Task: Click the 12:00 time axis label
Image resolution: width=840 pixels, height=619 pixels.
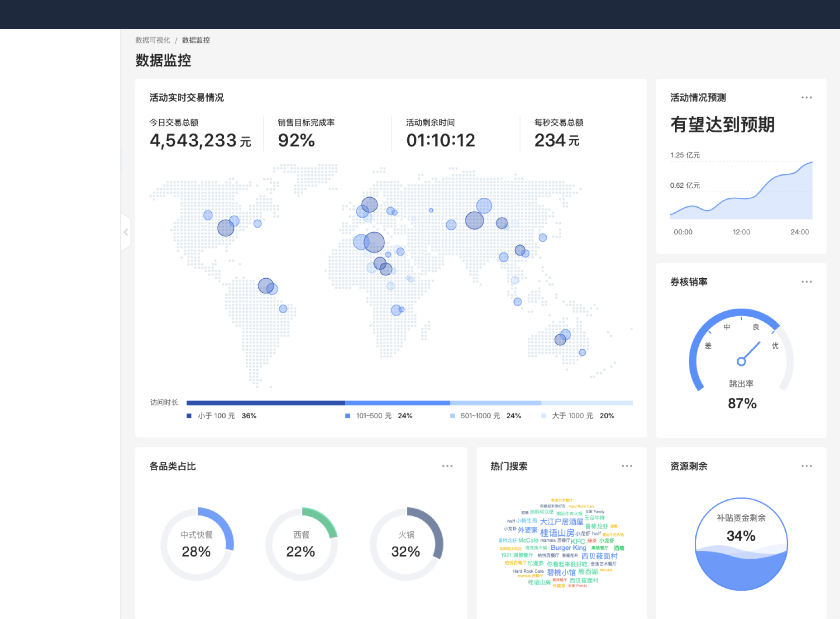Action: tap(741, 232)
